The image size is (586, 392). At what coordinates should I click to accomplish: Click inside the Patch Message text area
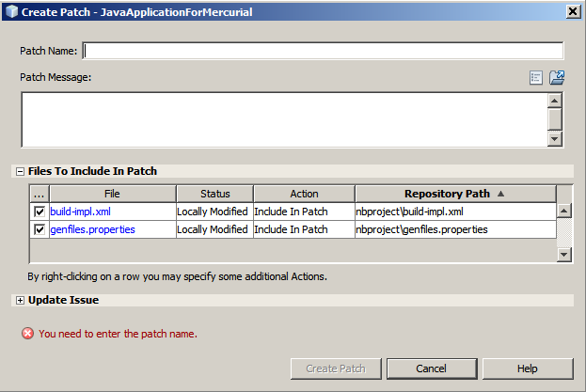tap(282, 119)
